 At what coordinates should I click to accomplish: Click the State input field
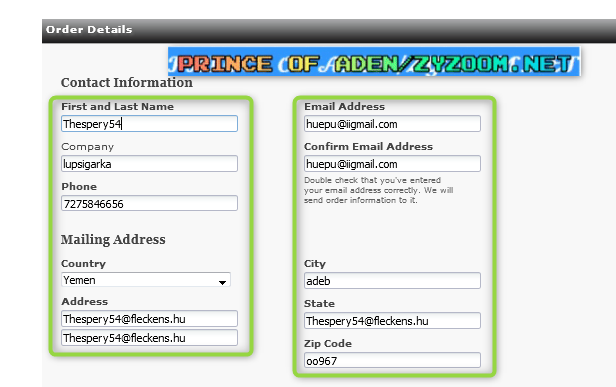[x=392, y=321]
